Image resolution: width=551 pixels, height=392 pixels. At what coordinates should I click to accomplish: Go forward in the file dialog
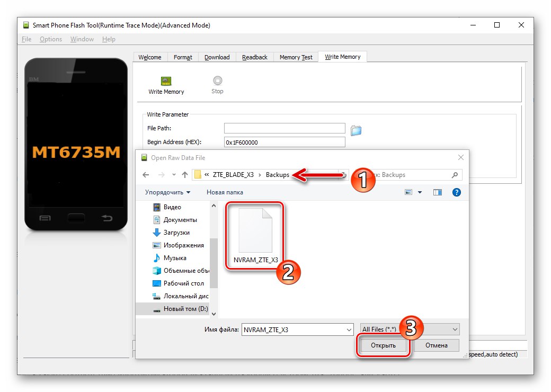click(x=161, y=175)
